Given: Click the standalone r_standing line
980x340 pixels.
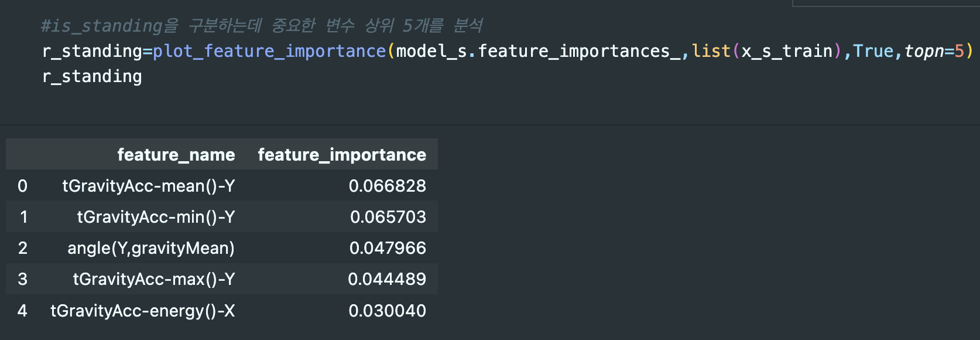Looking at the screenshot, I should coord(92,77).
